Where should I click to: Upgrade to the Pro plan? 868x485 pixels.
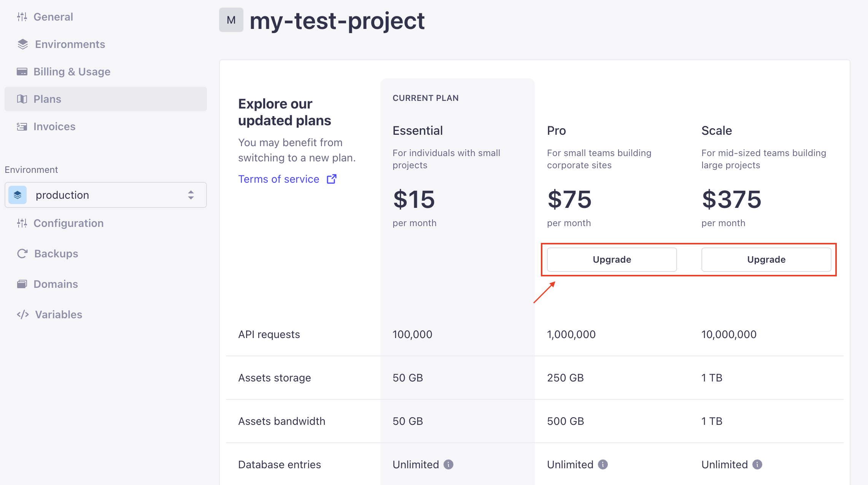(x=612, y=260)
